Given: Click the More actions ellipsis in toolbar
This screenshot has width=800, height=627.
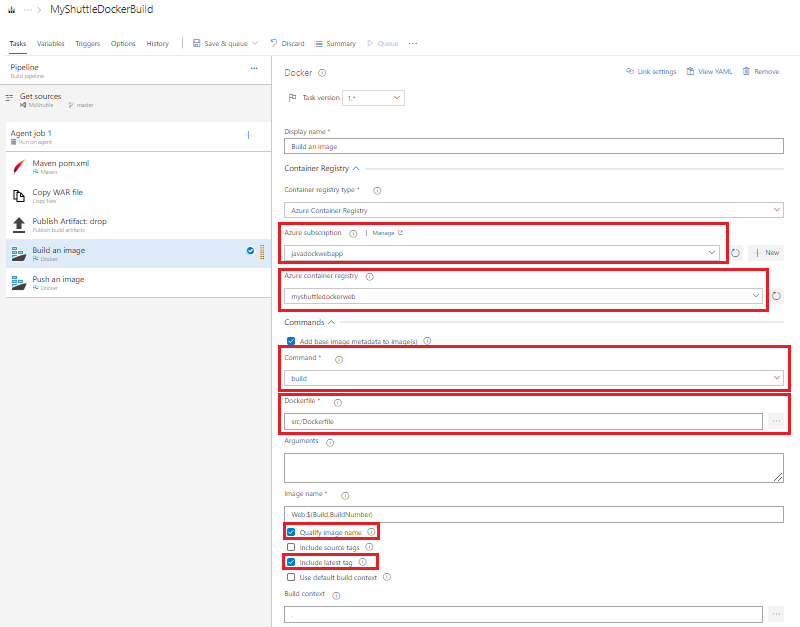Looking at the screenshot, I should tap(413, 43).
